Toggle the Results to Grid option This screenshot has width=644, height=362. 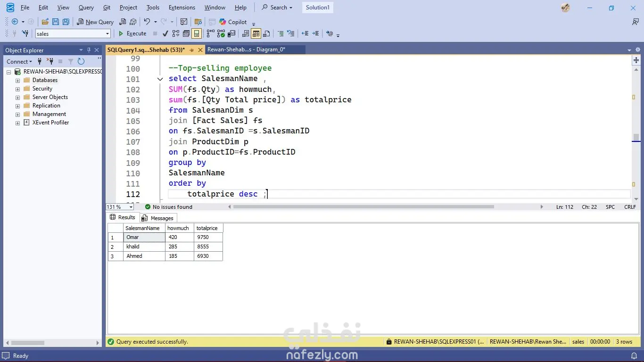coord(256,33)
